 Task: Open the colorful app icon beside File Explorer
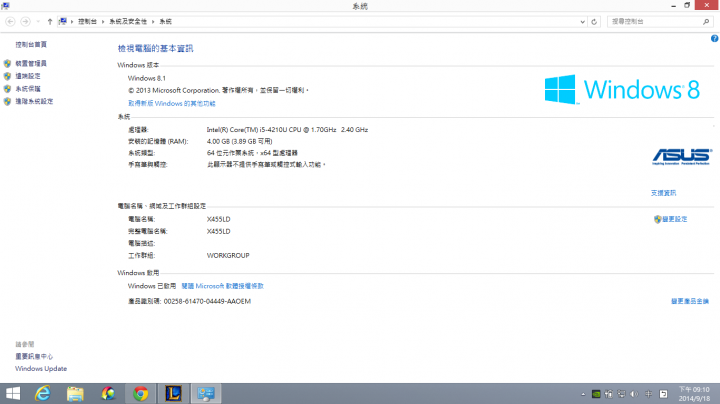108,393
